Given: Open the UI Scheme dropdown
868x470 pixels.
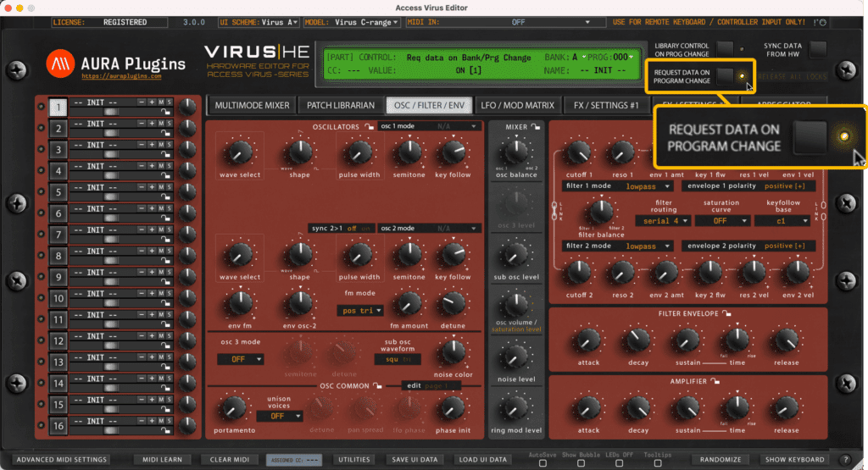Looking at the screenshot, I should pyautogui.click(x=259, y=22).
